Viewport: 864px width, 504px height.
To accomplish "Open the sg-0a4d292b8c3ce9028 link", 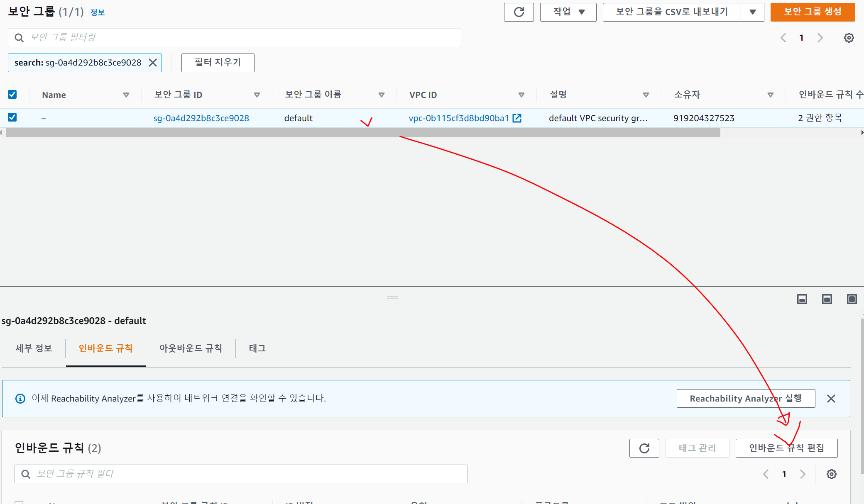I will point(201,118).
